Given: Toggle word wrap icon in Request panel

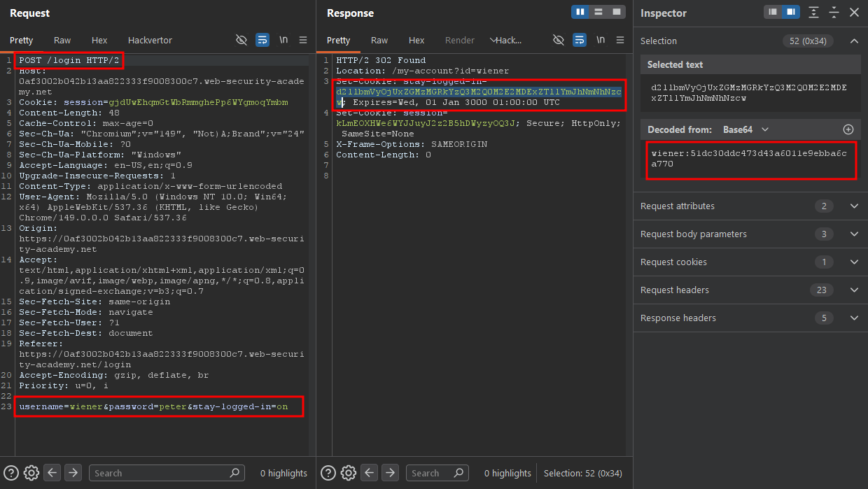Looking at the screenshot, I should click(x=262, y=40).
